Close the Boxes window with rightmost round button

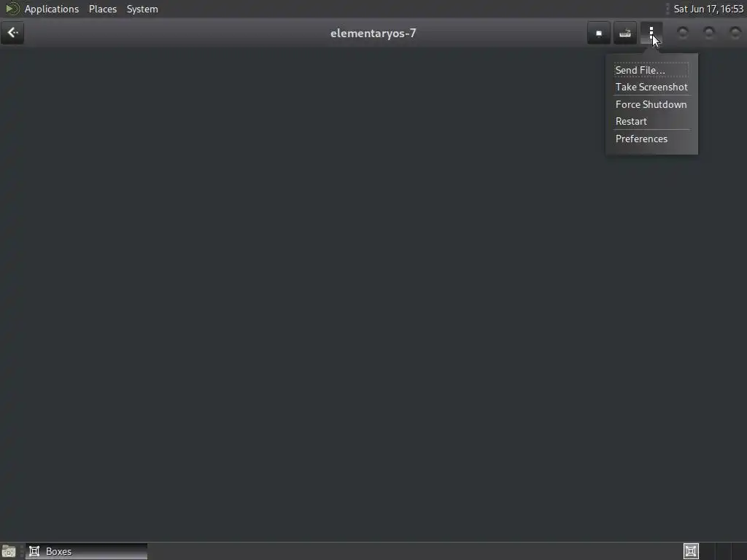point(735,32)
